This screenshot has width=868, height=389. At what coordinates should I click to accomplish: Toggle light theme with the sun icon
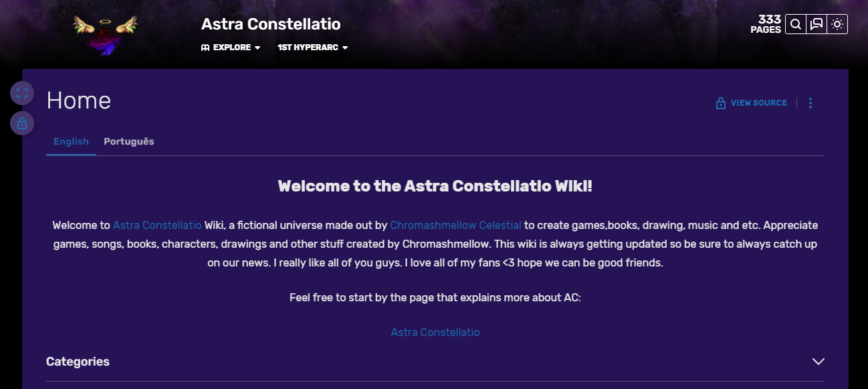coord(837,24)
